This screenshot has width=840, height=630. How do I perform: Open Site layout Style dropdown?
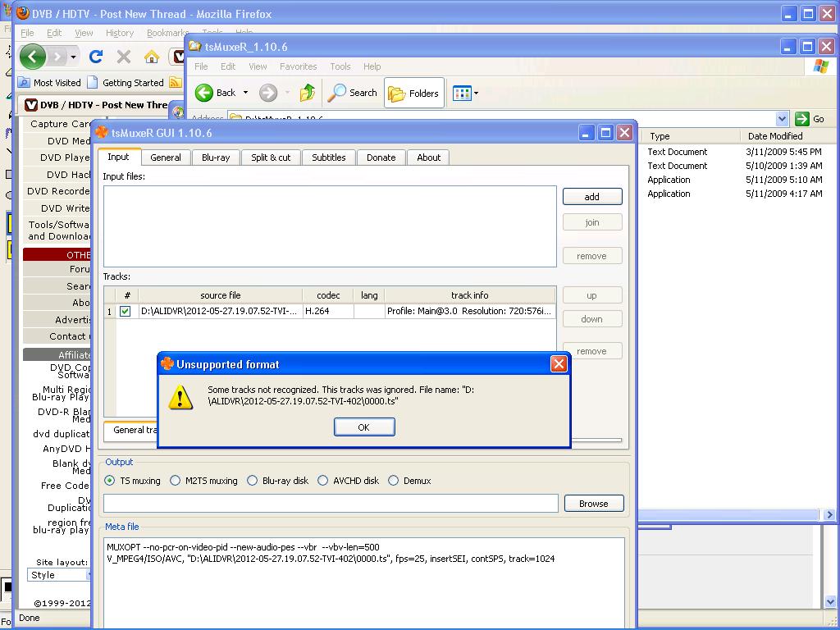pyautogui.click(x=59, y=575)
